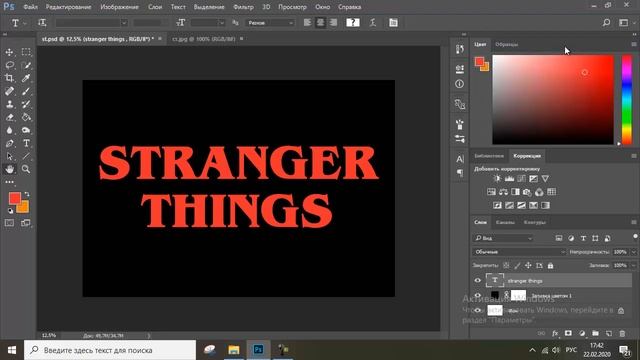
Task: Center text alignment
Action: click(320, 23)
